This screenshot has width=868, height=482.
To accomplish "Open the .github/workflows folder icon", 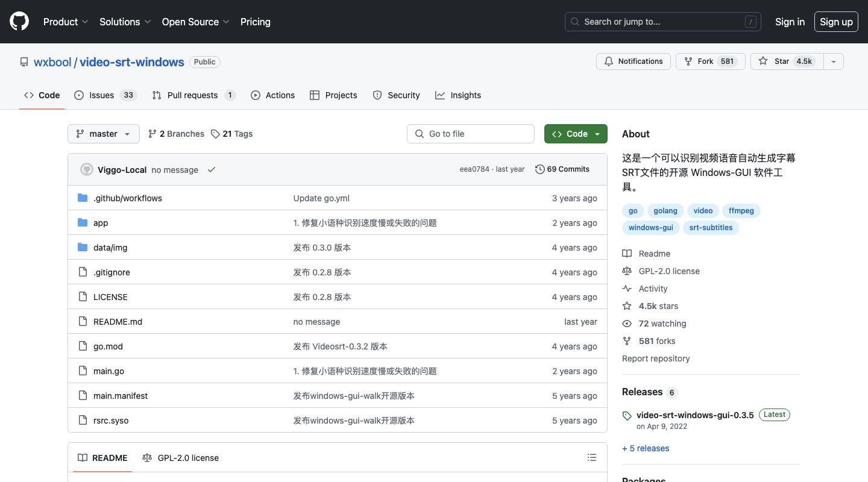I will click(83, 198).
